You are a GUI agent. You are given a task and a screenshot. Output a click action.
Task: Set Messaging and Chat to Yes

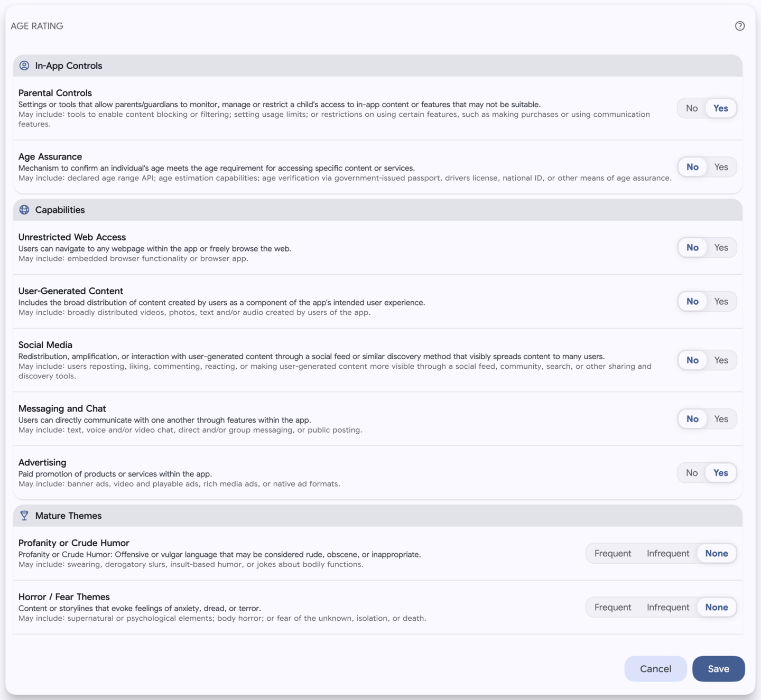pos(721,419)
